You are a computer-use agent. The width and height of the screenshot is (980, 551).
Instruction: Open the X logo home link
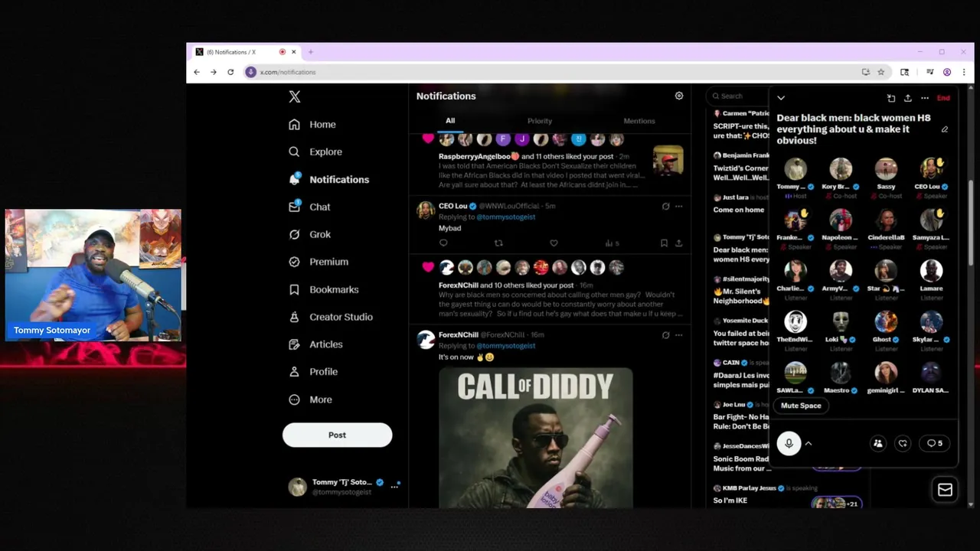tap(295, 96)
